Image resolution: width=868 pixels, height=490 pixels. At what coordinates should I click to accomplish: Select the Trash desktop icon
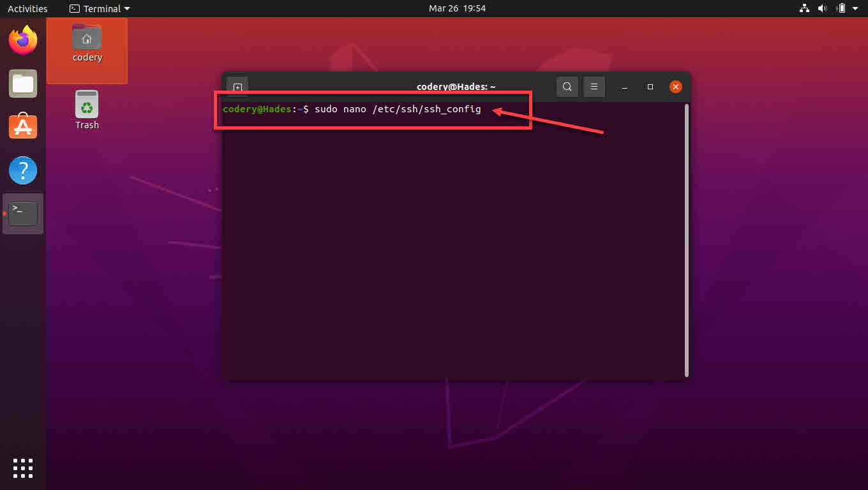(x=87, y=110)
